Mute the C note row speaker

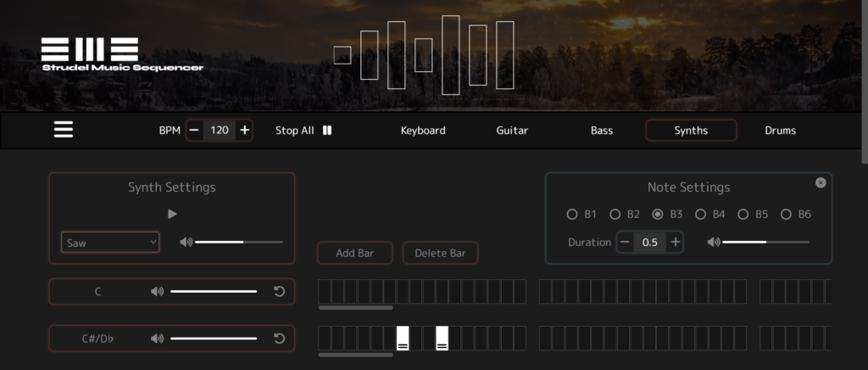pos(157,292)
